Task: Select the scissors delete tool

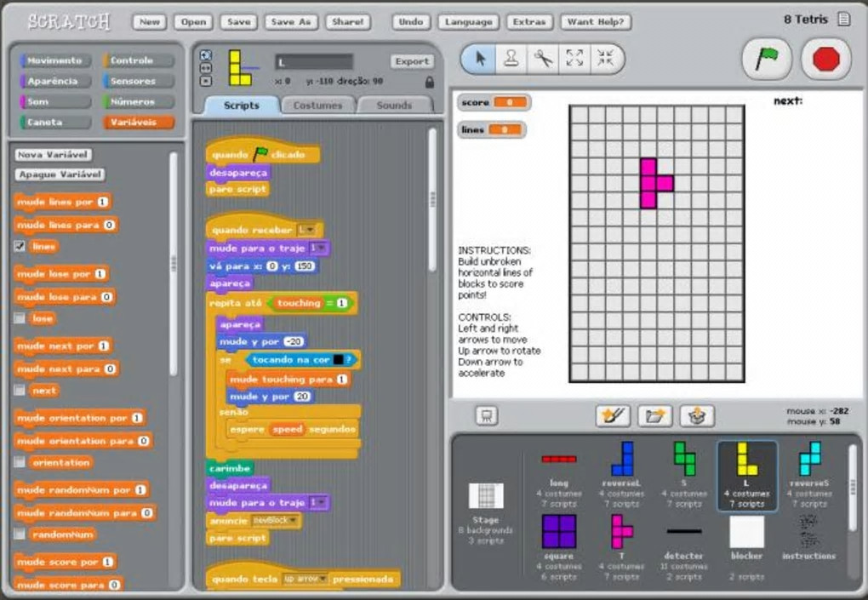Action: 543,58
